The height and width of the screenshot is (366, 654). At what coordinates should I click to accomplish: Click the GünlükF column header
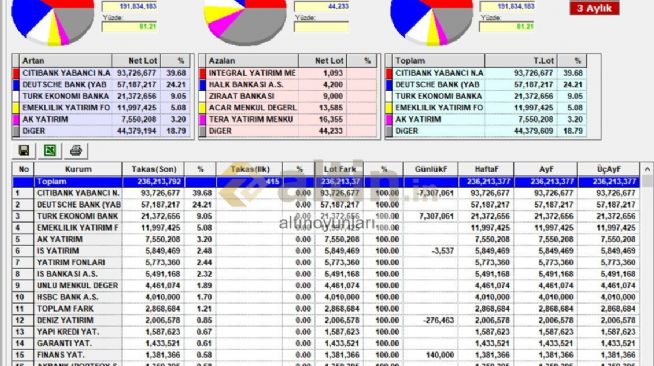pyautogui.click(x=430, y=169)
